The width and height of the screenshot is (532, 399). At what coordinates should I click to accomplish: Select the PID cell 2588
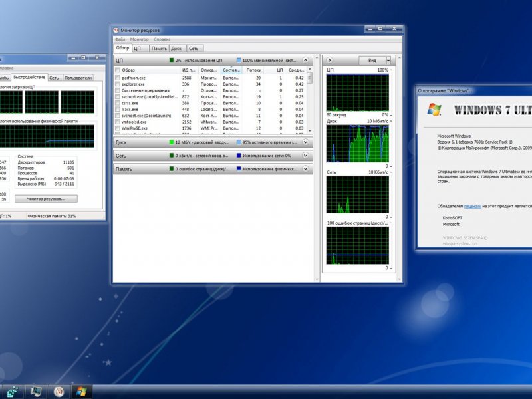pyautogui.click(x=187, y=78)
